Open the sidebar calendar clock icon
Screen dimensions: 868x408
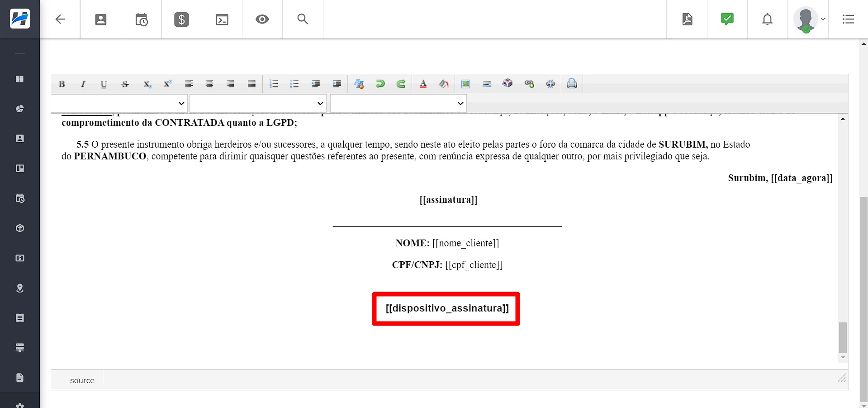pos(20,198)
